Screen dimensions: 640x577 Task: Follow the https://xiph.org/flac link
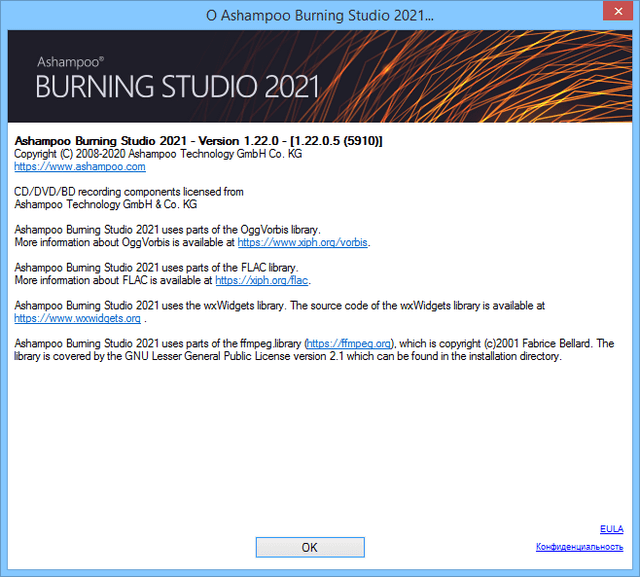[x=262, y=280]
